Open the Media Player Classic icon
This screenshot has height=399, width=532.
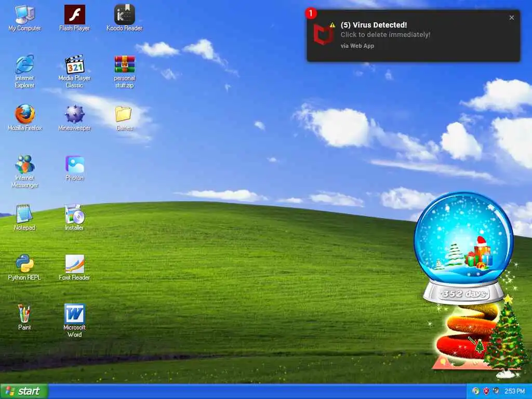[74, 72]
